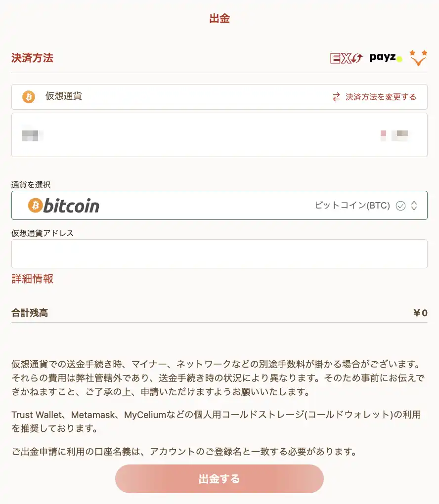Click the blurred account info box
Screen dimensions: 439x504
219,135
